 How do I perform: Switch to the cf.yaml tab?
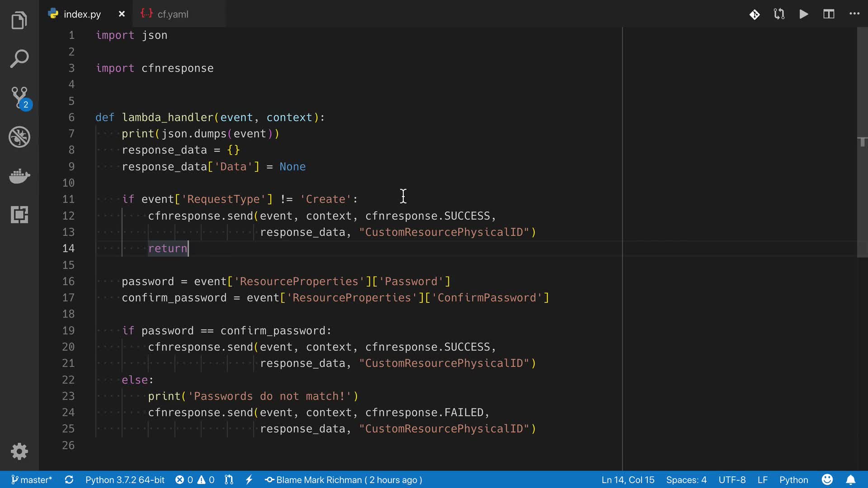point(173,14)
